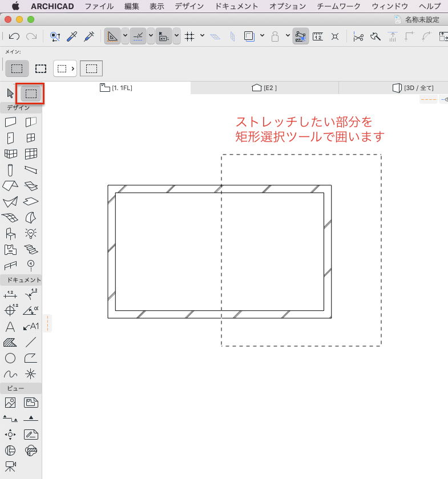Click the Undo arrow
Screen dimensions: 448x479
pos(14,36)
